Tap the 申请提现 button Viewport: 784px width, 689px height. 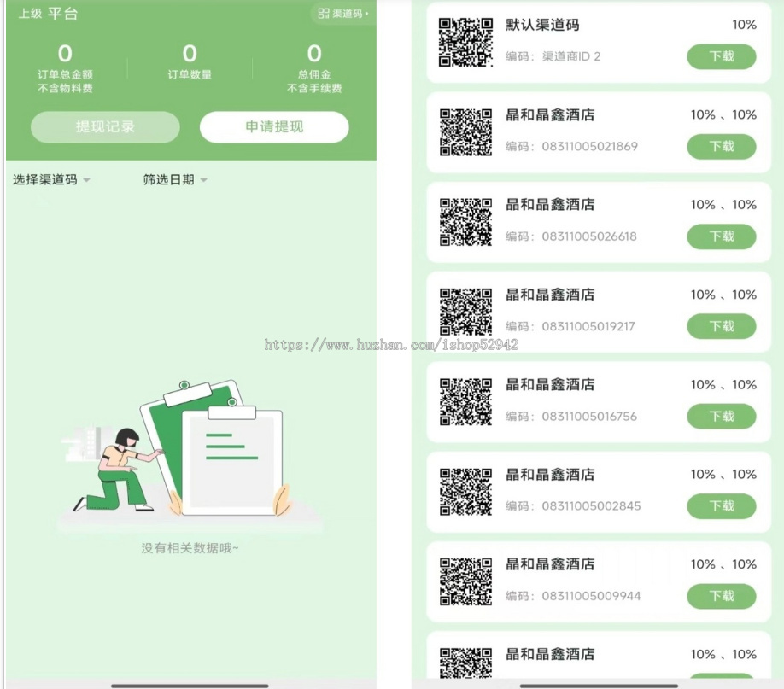(x=274, y=126)
